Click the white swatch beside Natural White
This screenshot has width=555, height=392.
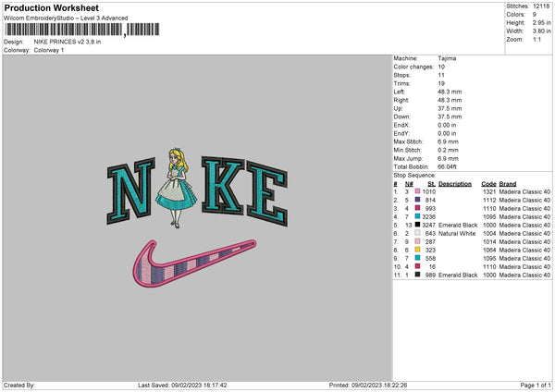point(418,233)
